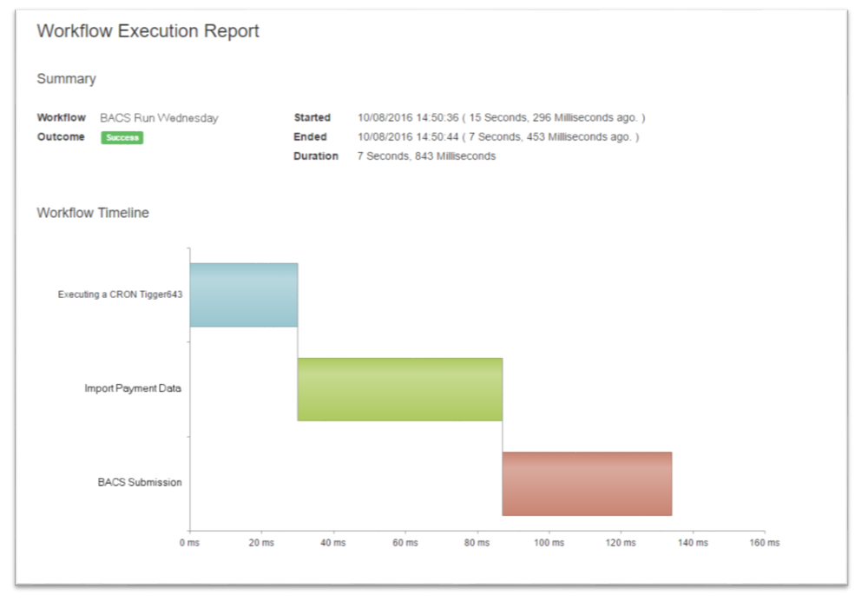Click the '60 ms' axis tick label
Screen dimensions: 868x602
(405, 543)
